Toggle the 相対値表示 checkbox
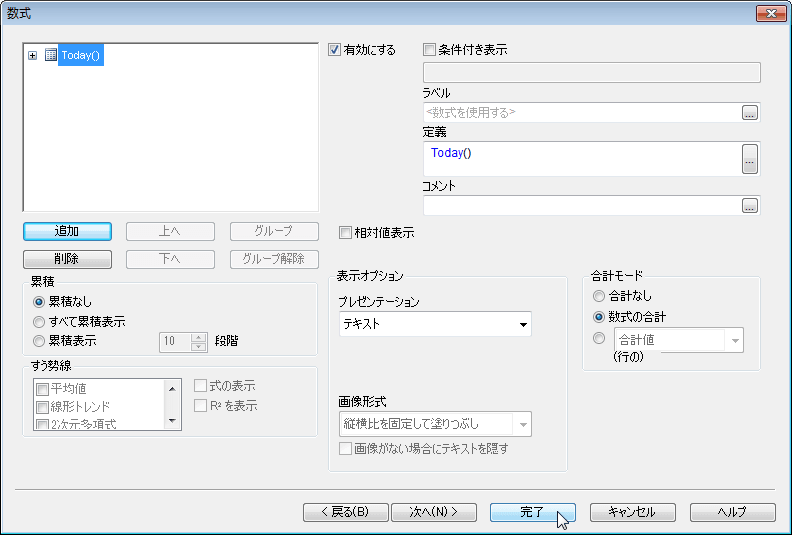 346,233
